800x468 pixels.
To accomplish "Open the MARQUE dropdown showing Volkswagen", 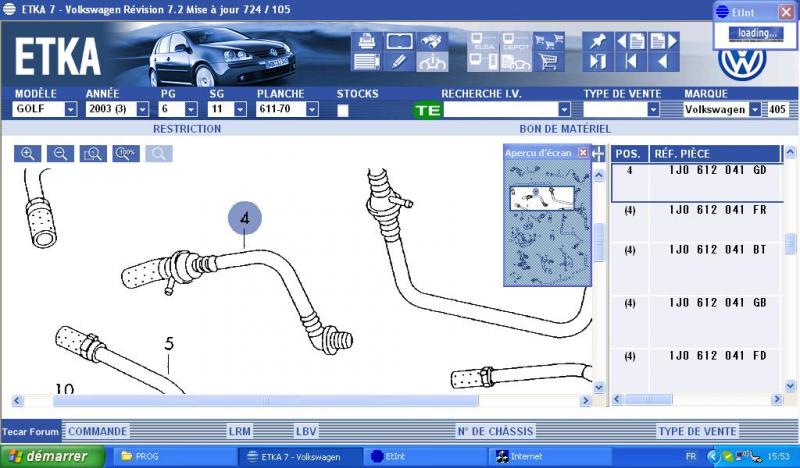I will pyautogui.click(x=755, y=110).
